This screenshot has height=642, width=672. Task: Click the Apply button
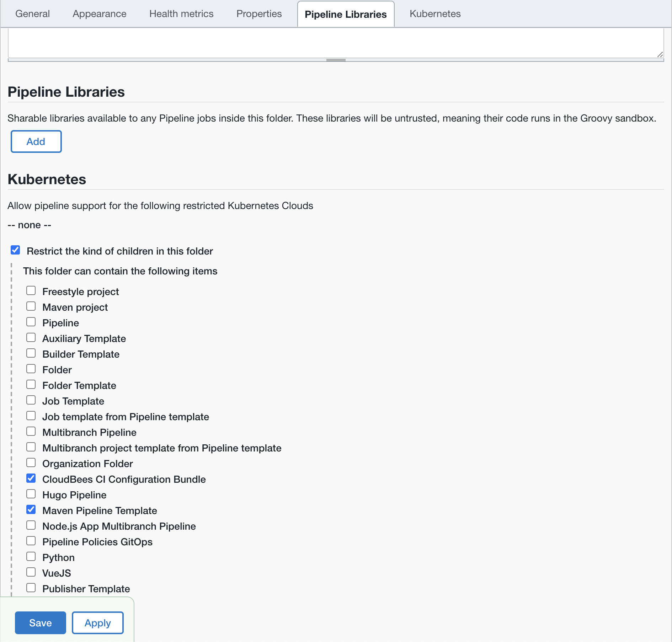pyautogui.click(x=97, y=623)
